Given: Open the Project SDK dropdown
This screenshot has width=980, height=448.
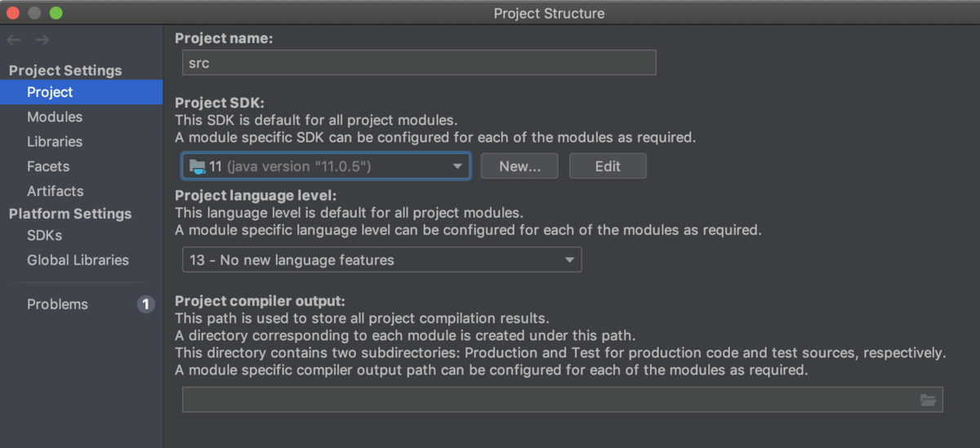Looking at the screenshot, I should tap(326, 166).
